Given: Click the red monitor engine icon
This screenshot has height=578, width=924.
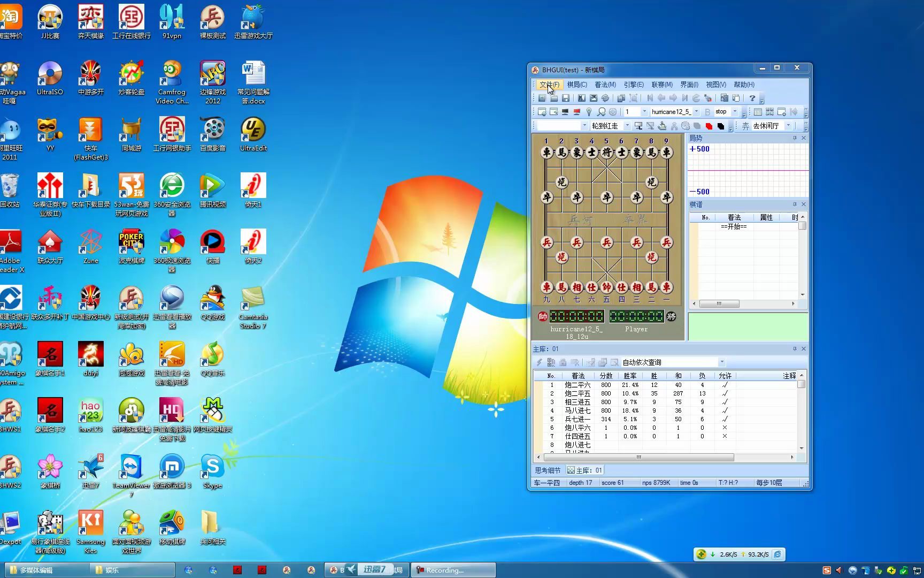Looking at the screenshot, I should [x=576, y=112].
